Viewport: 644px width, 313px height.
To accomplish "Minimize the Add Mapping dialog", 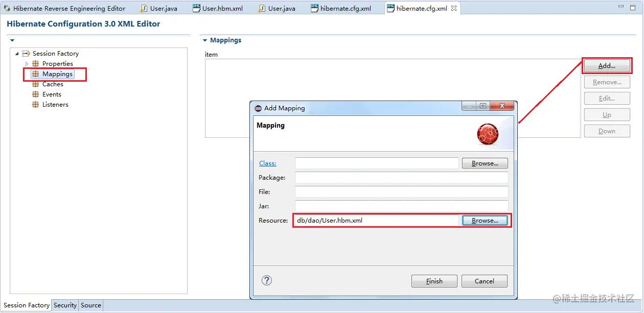I will 469,106.
